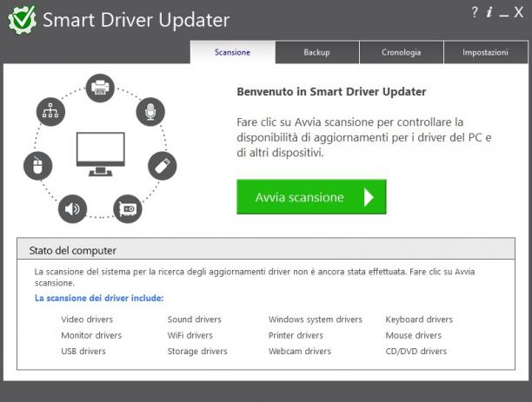The width and height of the screenshot is (532, 402).
Task: Click the speaker sound icon
Action: point(73,208)
